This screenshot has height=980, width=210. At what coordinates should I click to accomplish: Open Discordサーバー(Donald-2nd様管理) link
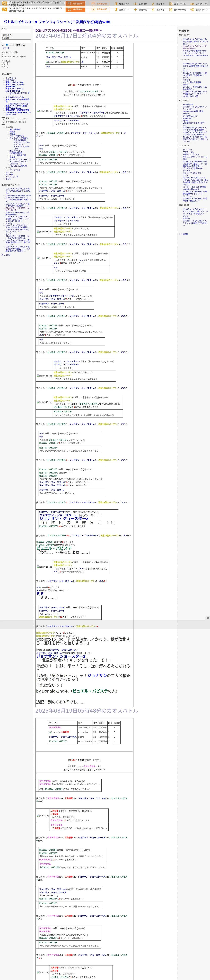click(x=18, y=165)
